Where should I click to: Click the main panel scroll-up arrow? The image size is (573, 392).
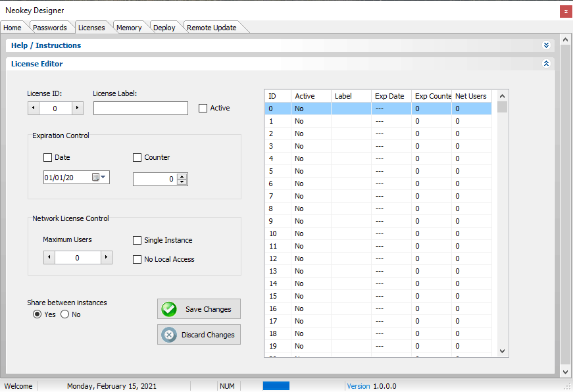pos(565,39)
